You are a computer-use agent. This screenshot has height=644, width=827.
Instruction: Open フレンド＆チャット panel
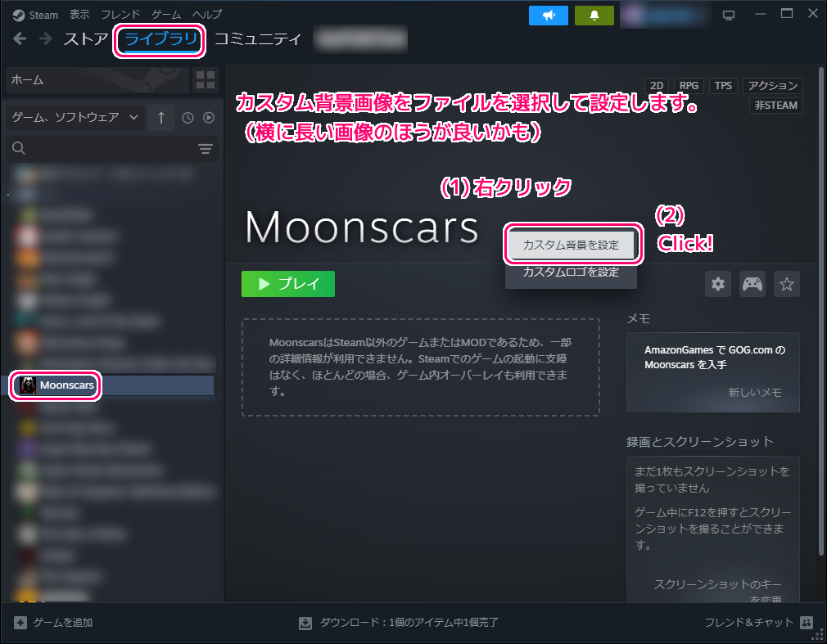(758, 623)
